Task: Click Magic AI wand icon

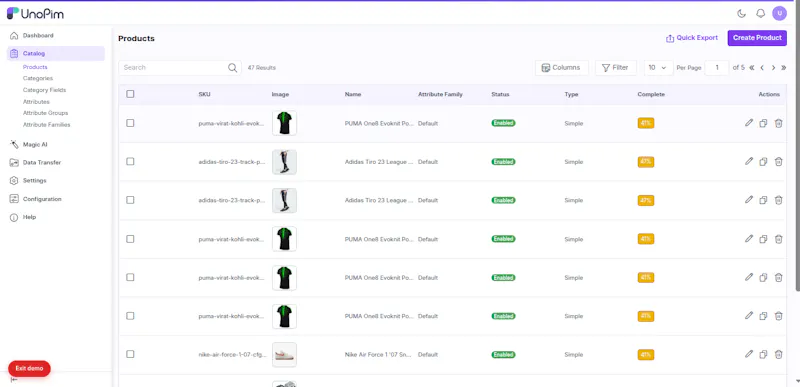Action: click(x=14, y=145)
